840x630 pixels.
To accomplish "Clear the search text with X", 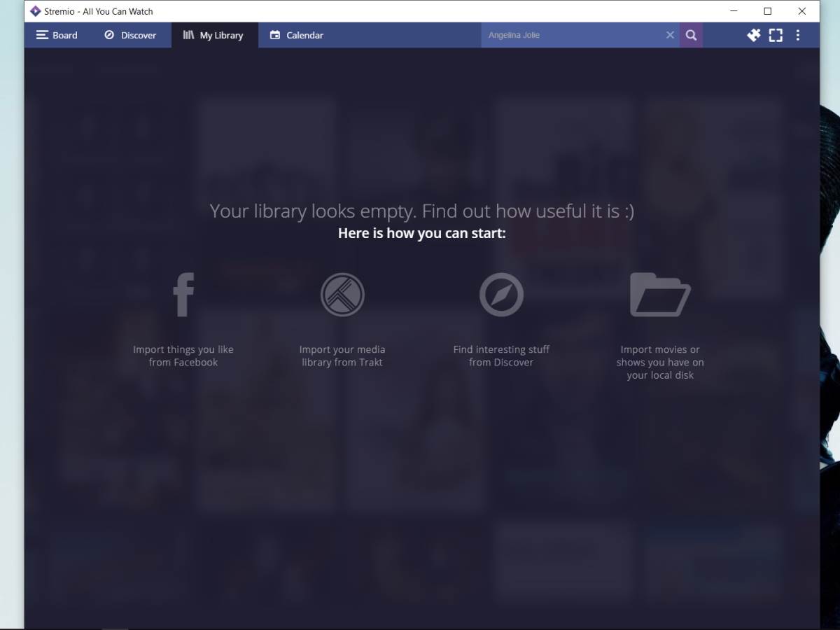I will tap(670, 35).
